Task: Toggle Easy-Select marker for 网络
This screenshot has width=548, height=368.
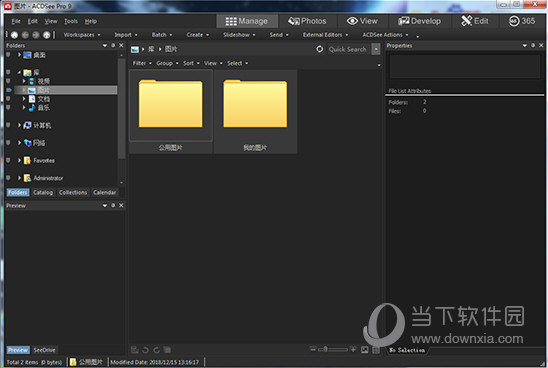Action: [8, 143]
